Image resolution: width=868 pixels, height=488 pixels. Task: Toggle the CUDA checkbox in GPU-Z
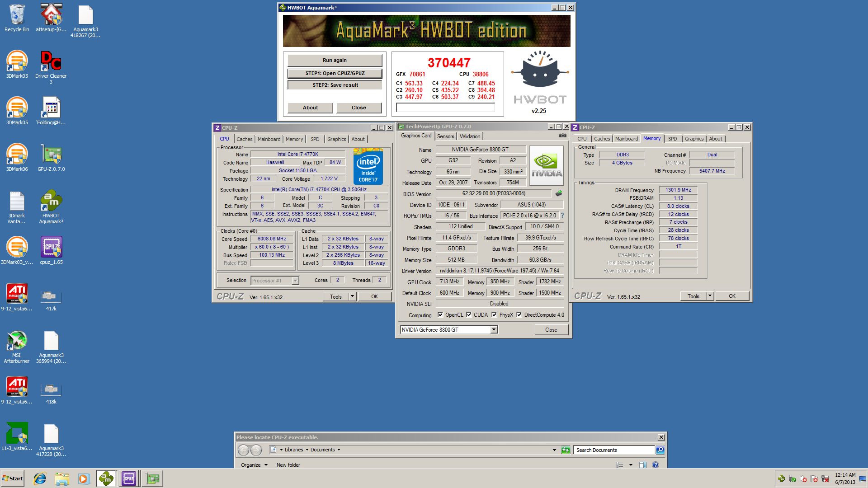click(469, 315)
